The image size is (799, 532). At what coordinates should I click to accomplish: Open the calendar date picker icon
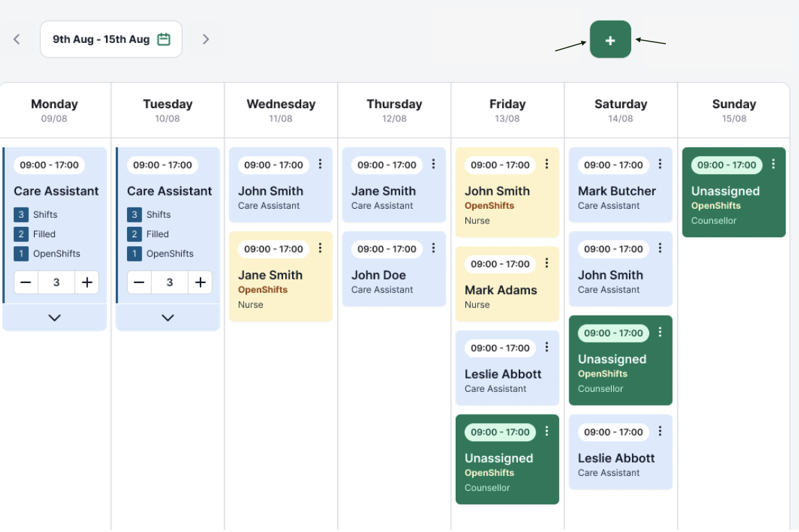tap(164, 40)
